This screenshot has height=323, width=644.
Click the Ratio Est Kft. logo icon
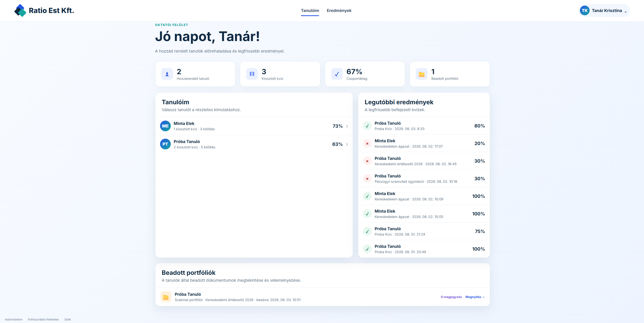click(x=20, y=10)
